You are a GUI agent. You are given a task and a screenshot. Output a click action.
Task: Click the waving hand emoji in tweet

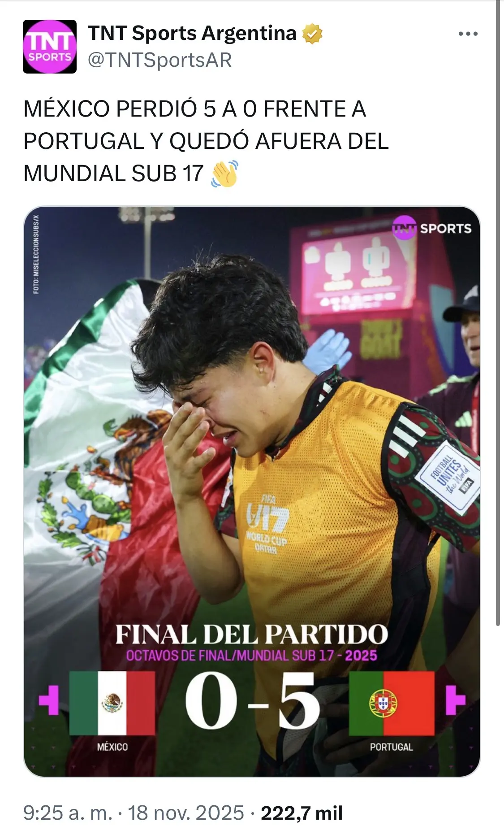[224, 174]
